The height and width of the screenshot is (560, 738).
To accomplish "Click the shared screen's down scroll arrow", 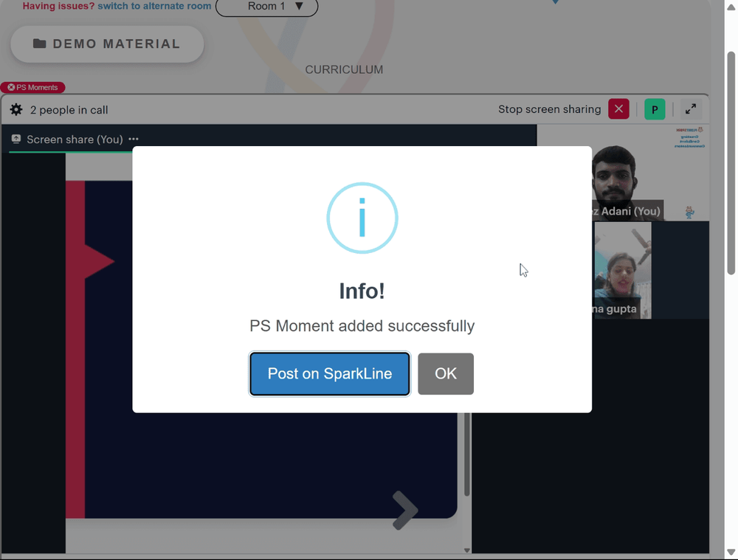I will (x=467, y=550).
